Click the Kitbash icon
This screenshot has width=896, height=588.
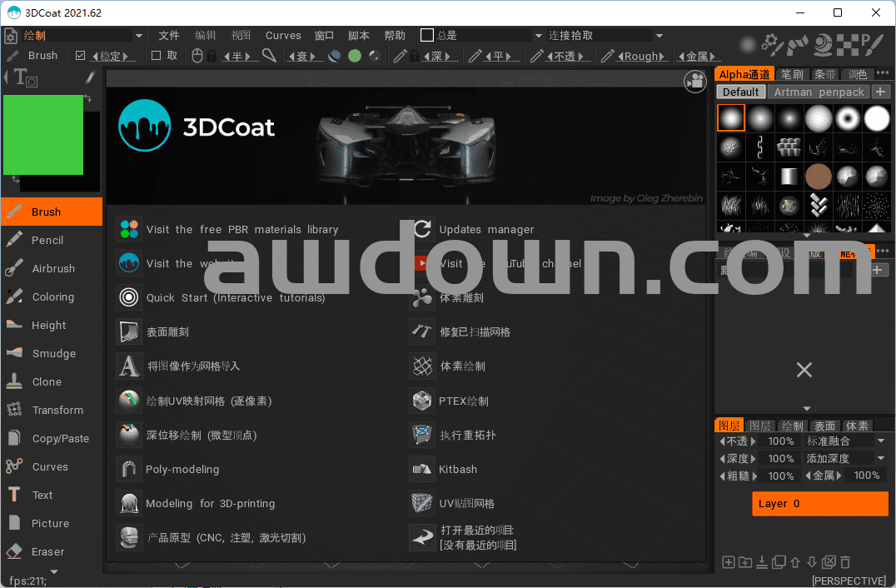click(422, 469)
